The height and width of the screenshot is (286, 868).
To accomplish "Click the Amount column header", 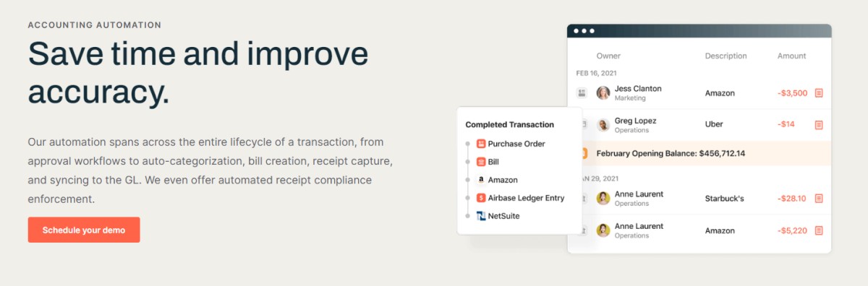I will click(x=791, y=56).
